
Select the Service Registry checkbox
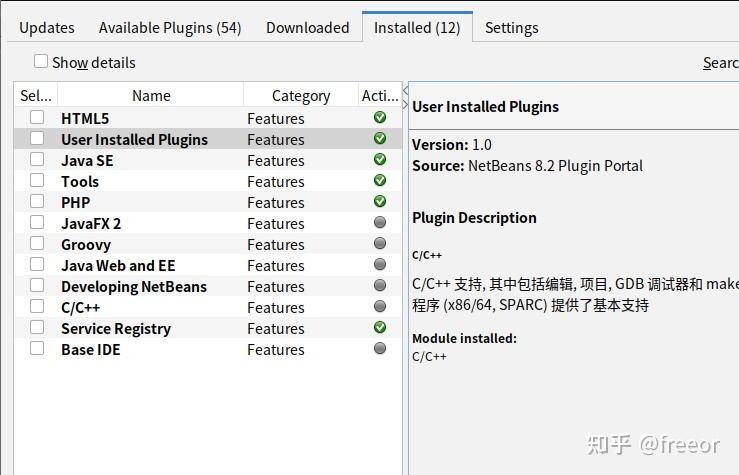pos(37,327)
